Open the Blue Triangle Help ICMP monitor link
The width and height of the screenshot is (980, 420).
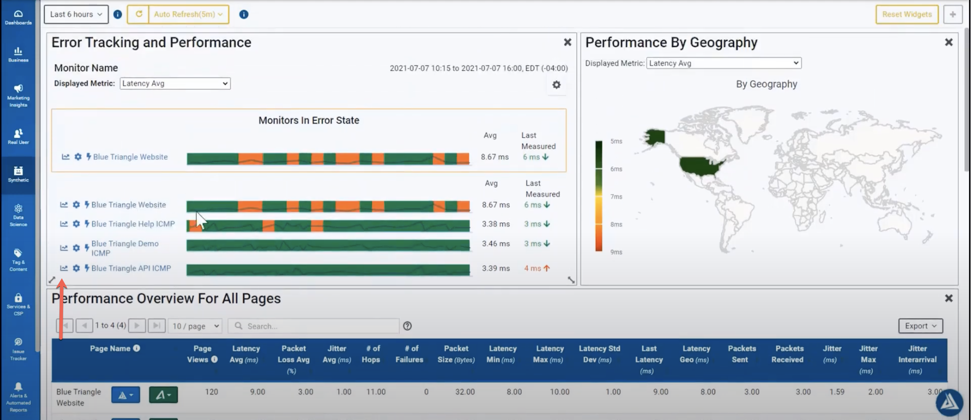click(x=133, y=224)
